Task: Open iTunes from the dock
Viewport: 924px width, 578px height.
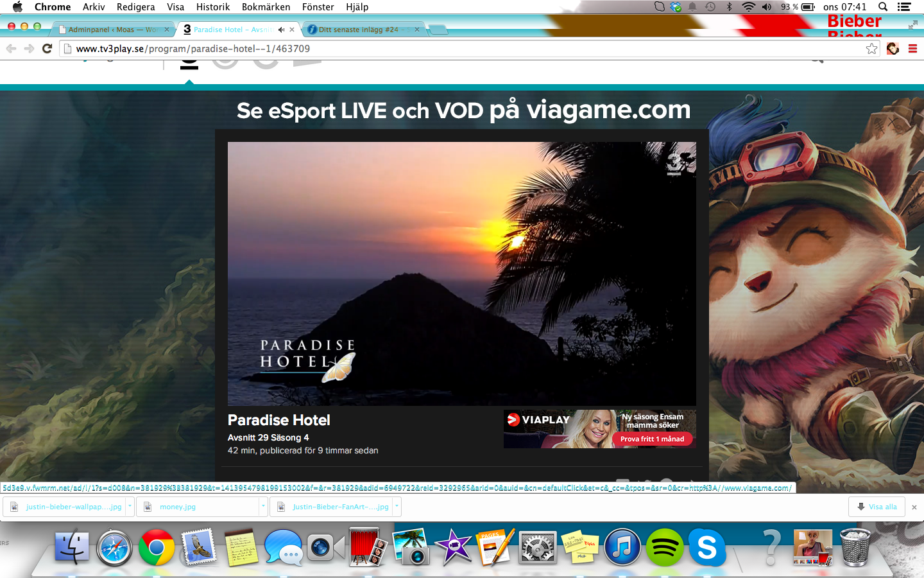Action: (x=622, y=548)
